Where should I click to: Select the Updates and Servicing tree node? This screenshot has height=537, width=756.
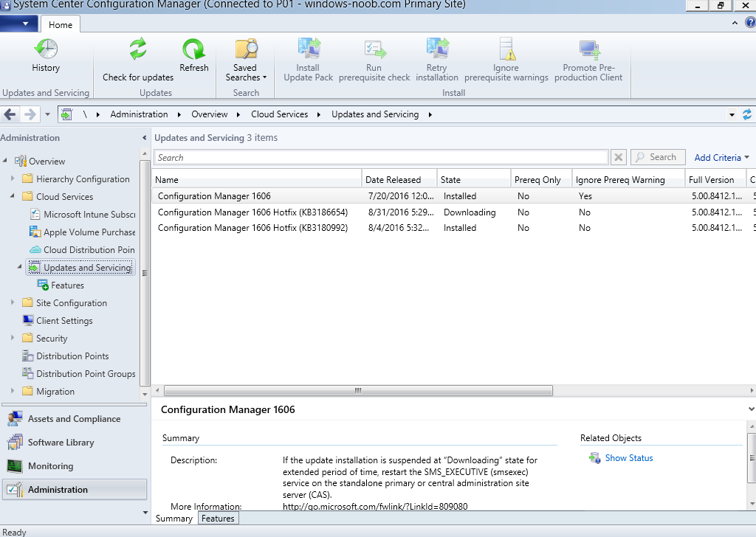tap(80, 267)
